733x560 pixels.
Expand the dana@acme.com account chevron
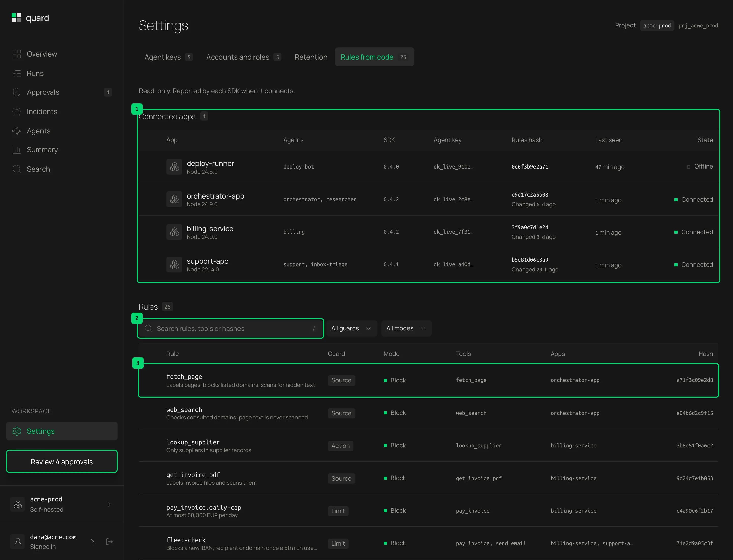pyautogui.click(x=93, y=542)
